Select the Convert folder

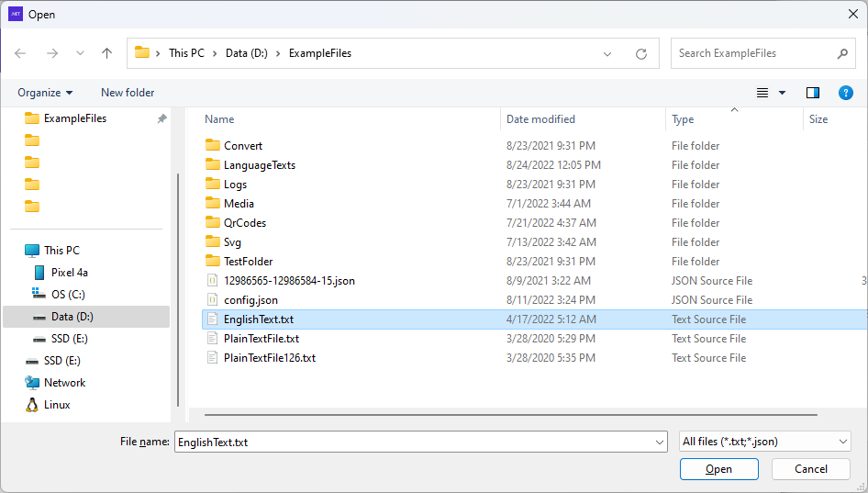coord(243,146)
